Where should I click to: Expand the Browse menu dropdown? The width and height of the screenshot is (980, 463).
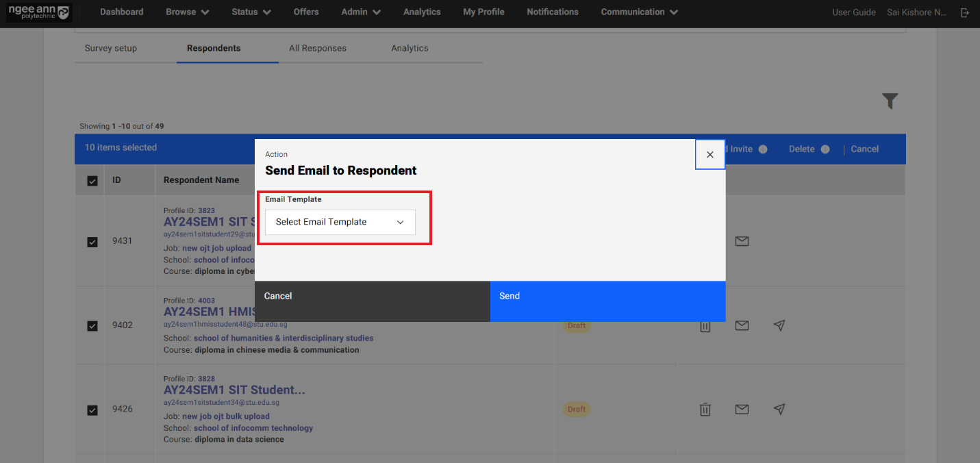pos(187,12)
